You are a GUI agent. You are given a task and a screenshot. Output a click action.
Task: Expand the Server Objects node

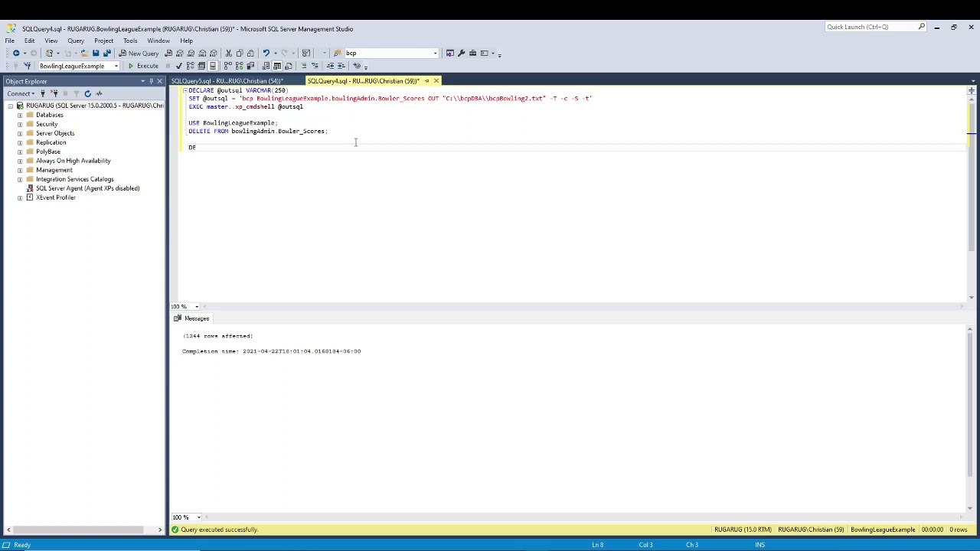[20, 133]
